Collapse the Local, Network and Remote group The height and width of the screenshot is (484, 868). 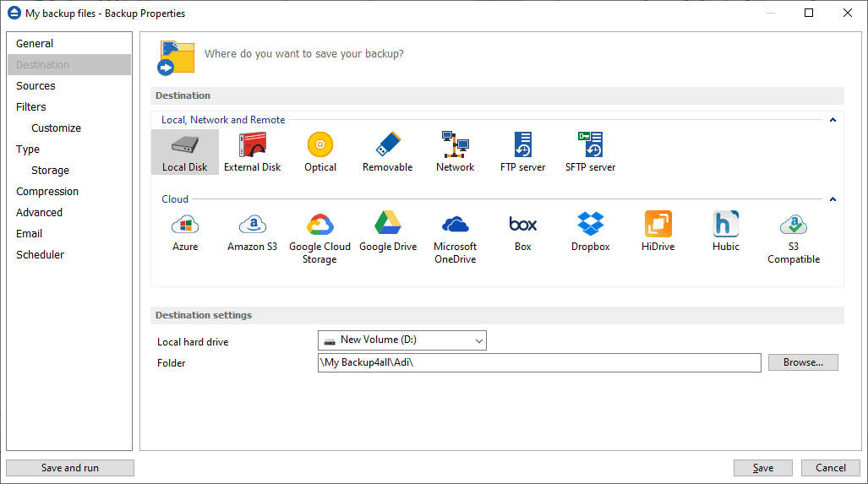[x=833, y=120]
